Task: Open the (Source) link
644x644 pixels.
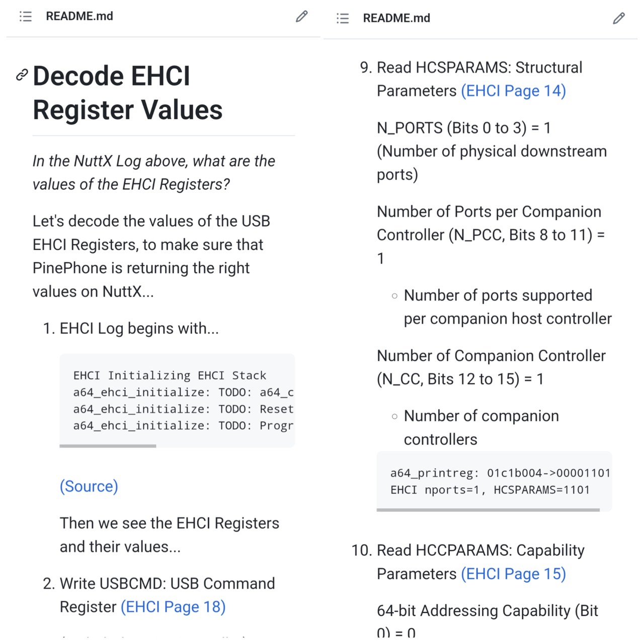Action: coord(89,486)
